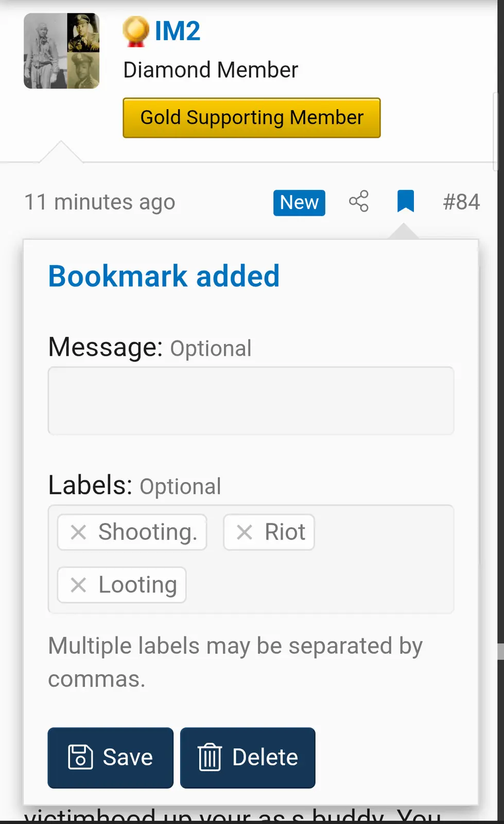Click the floppy disk icon on Save
The height and width of the screenshot is (824, 504).
tap(81, 758)
